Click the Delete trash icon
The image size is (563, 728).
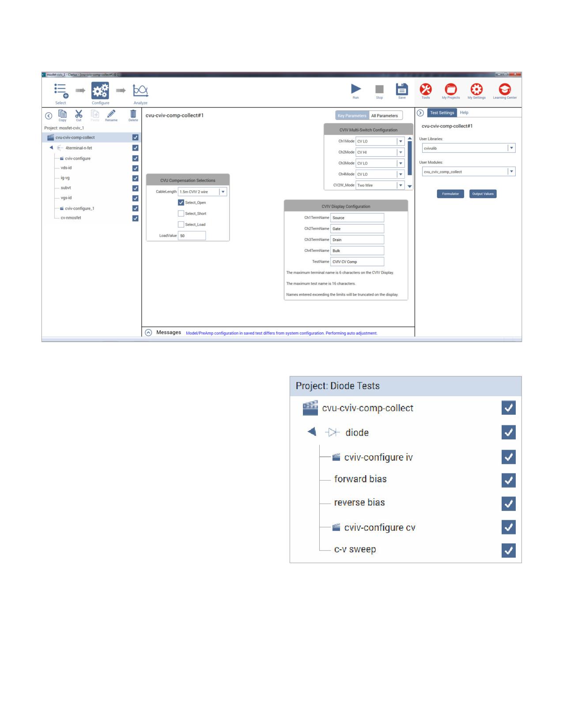(x=133, y=114)
